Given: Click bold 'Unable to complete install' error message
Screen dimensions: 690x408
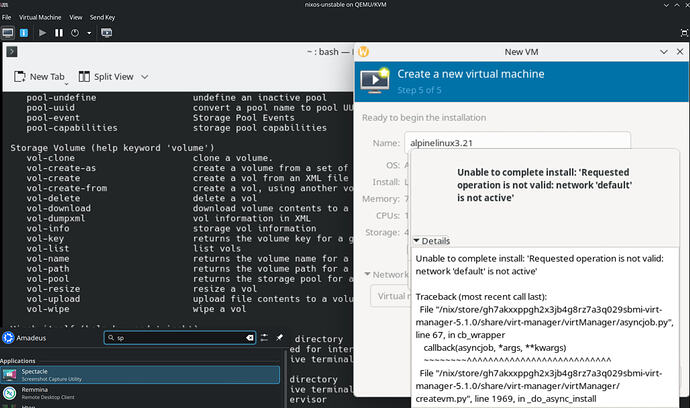Looking at the screenshot, I should pos(544,185).
